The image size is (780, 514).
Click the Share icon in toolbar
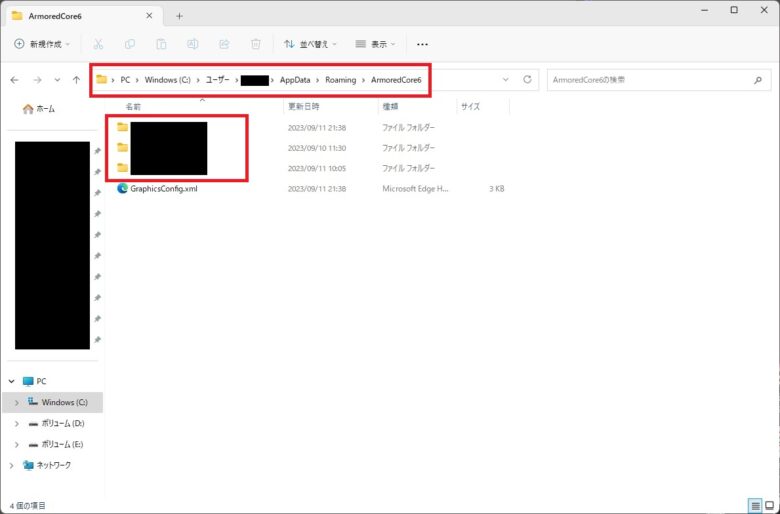click(x=224, y=44)
